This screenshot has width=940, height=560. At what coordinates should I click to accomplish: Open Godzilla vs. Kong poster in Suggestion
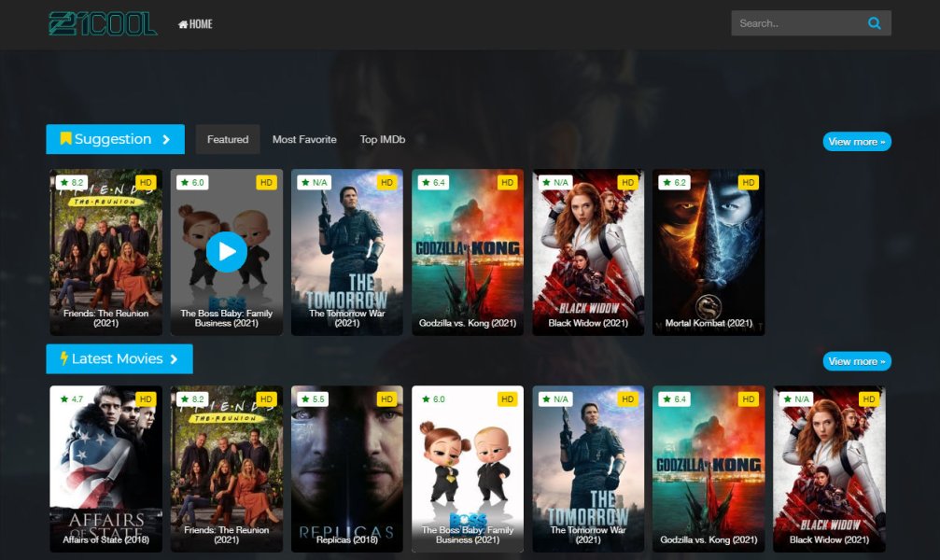468,252
